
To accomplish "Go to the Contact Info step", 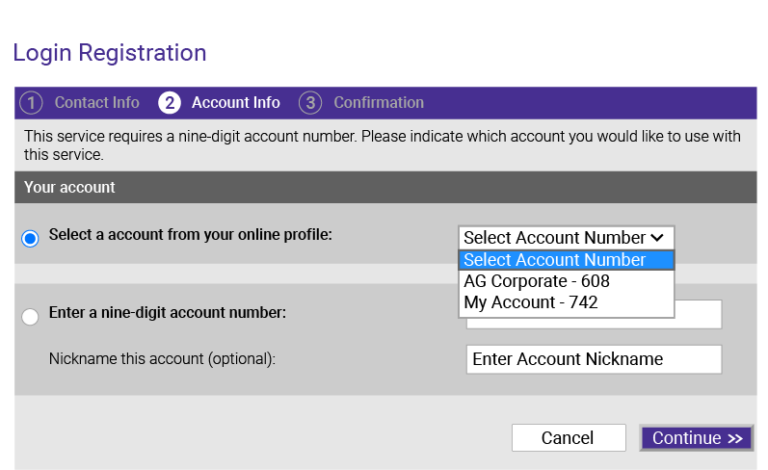I will tap(97, 103).
